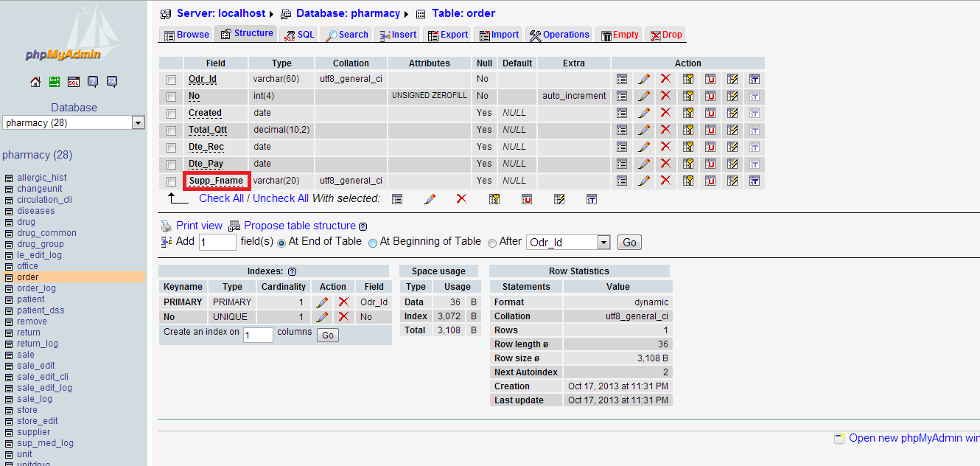Add unique index to the Dte_Pay field
Image resolution: width=980 pixels, height=466 pixels.
click(x=710, y=164)
